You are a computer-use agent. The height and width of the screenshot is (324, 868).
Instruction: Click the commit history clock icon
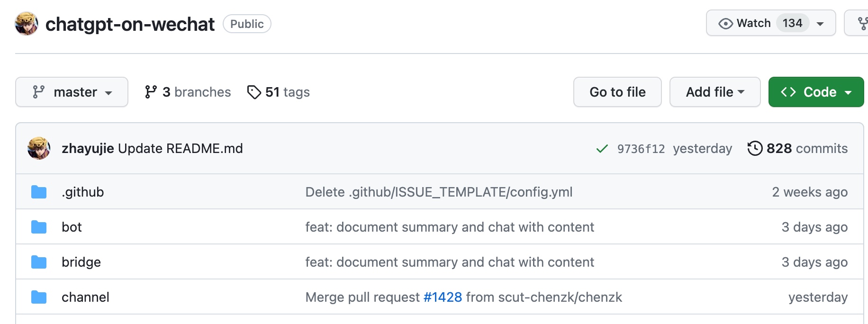pyautogui.click(x=755, y=148)
